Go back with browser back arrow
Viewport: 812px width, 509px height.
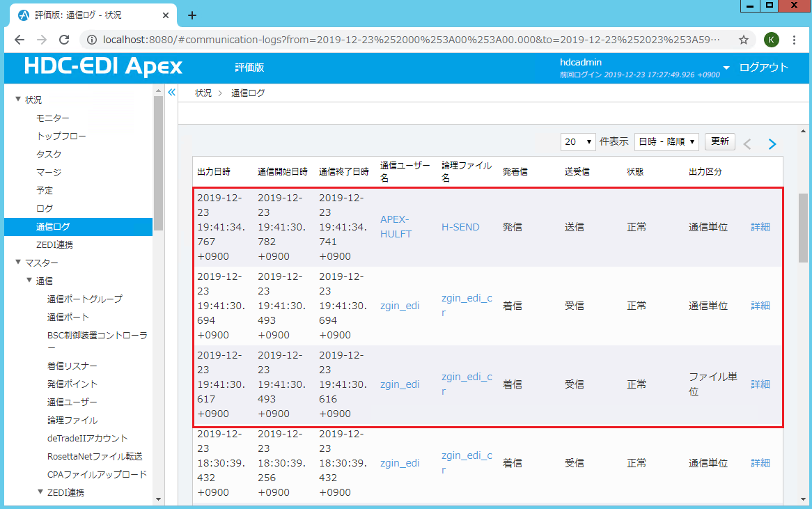[x=19, y=40]
